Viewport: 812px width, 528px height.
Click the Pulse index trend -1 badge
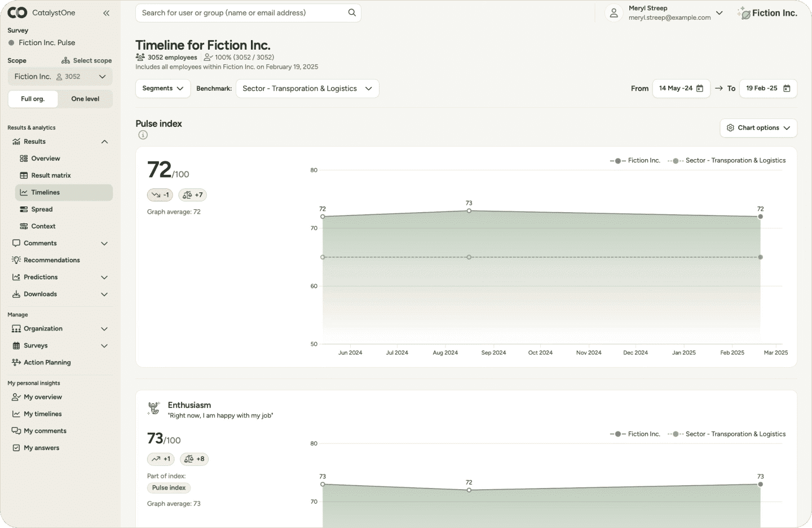160,195
